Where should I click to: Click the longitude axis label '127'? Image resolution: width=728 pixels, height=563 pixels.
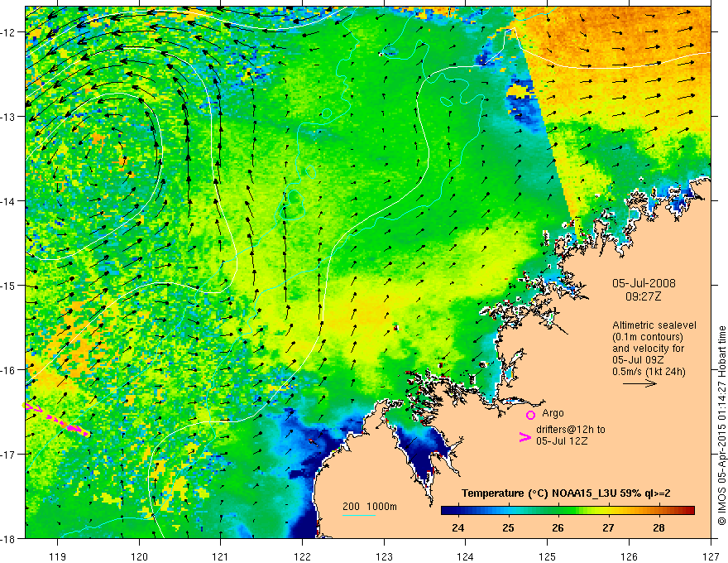(711, 556)
